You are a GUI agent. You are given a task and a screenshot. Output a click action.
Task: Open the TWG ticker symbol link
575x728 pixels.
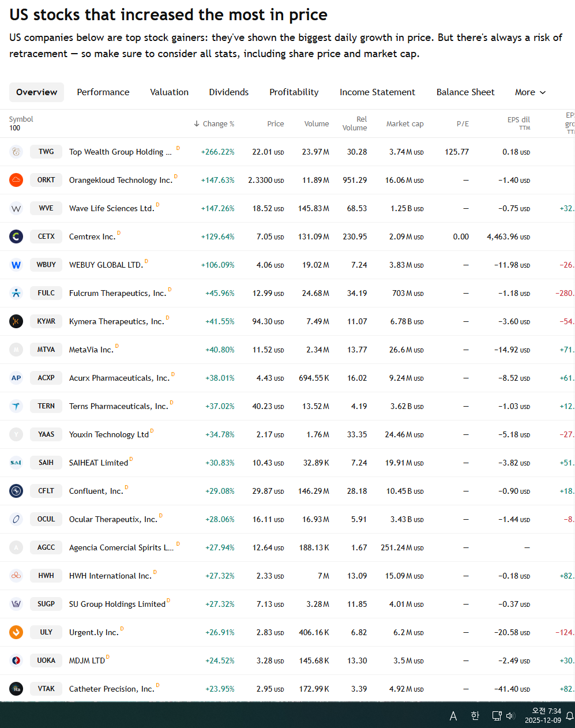(46, 152)
